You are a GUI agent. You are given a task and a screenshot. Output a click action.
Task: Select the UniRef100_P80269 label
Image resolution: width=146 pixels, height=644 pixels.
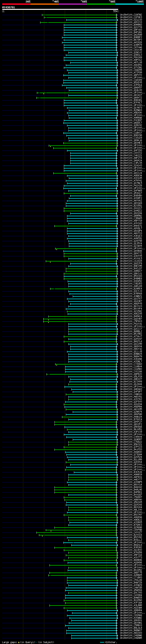click(x=131, y=58)
